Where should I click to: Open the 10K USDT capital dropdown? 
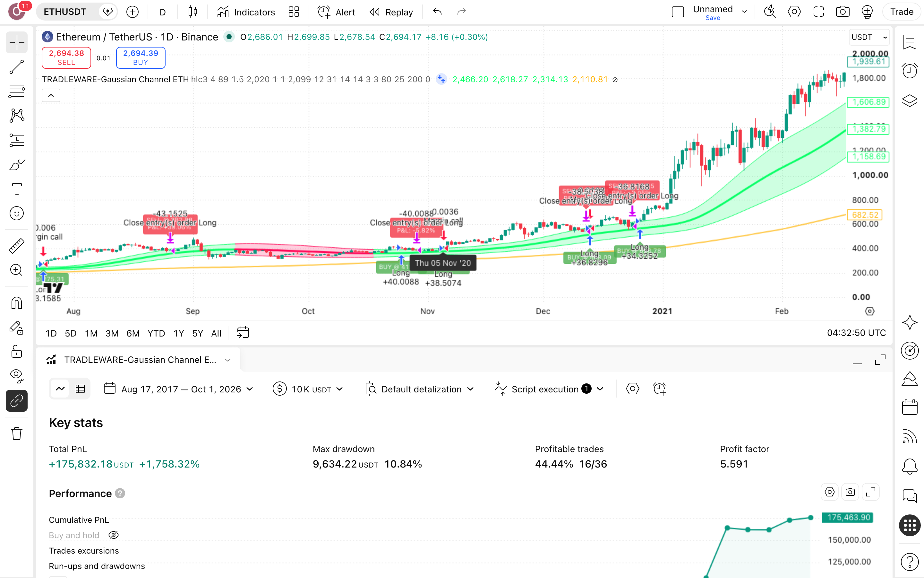point(308,389)
